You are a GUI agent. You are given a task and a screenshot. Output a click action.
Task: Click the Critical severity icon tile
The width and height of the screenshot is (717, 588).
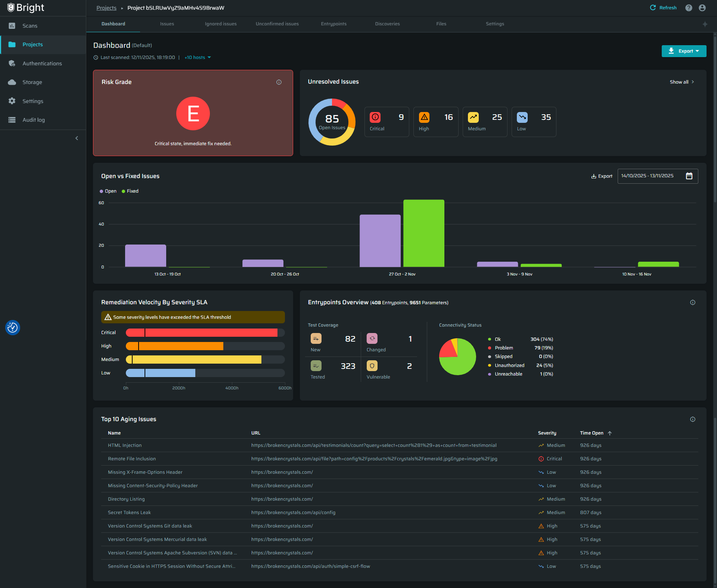coord(375,117)
